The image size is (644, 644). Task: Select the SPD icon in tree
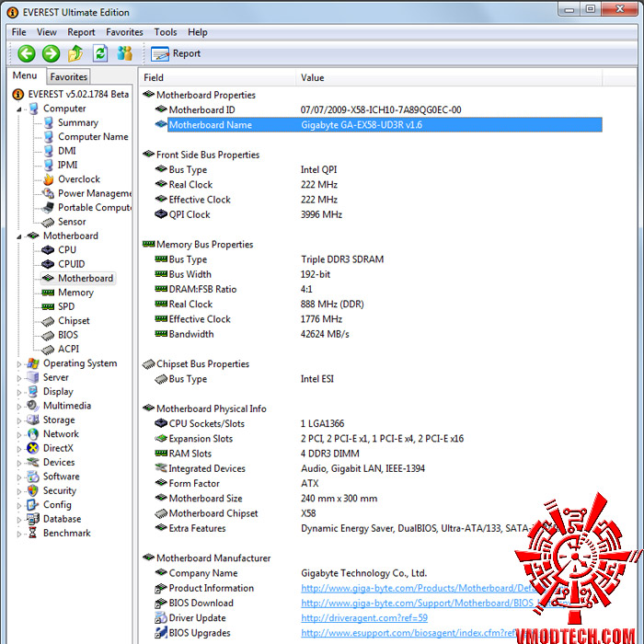(48, 306)
